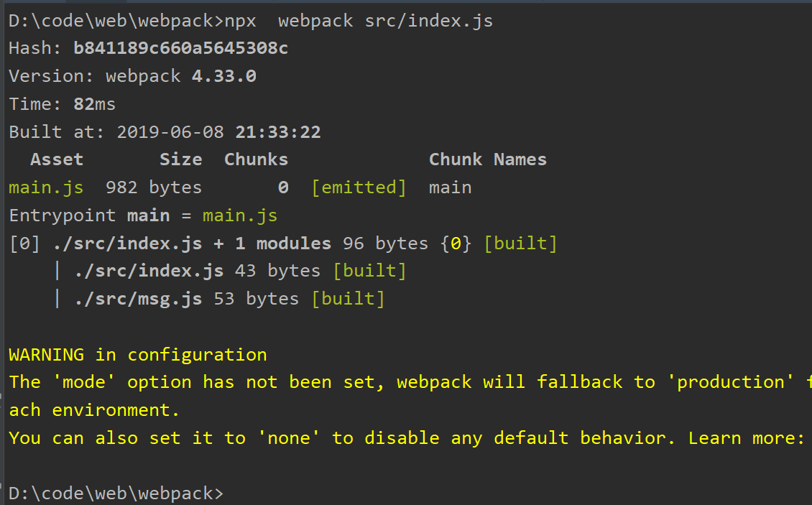Image resolution: width=812 pixels, height=505 pixels.
Task: Click the WARNING in configuration heading
Action: (x=138, y=355)
